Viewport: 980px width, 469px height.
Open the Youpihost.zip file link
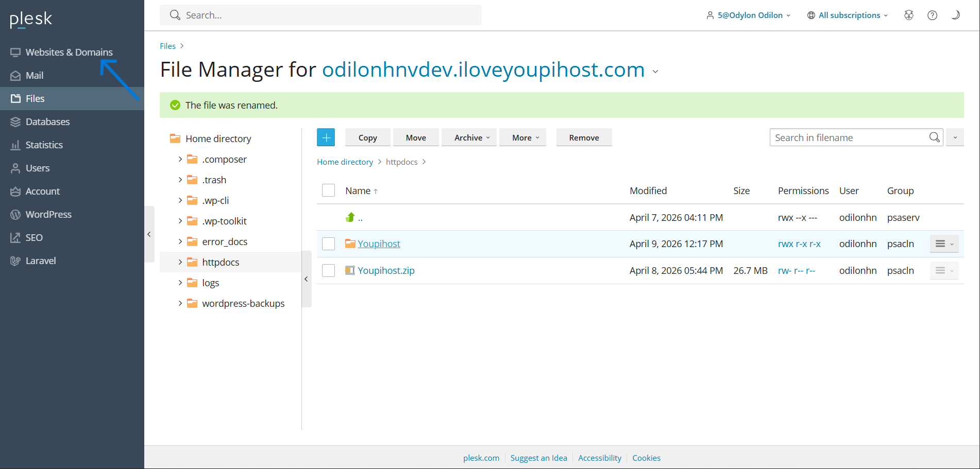tap(386, 270)
